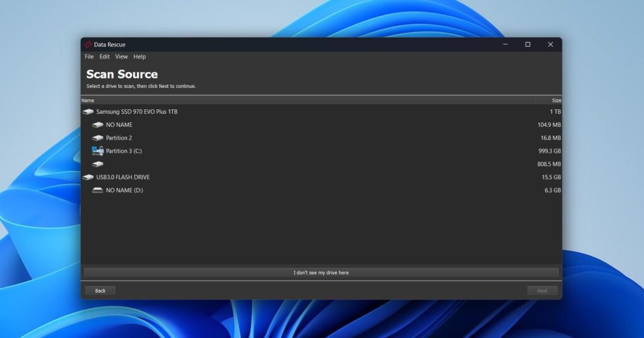Open the Edit menu

[104, 57]
